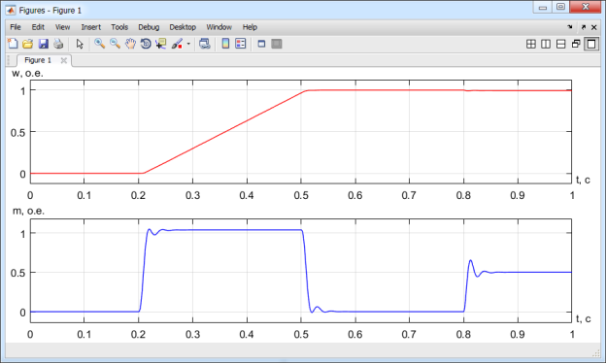606x364 pixels.
Task: Close the Figure 1 tab
Action: (64, 60)
